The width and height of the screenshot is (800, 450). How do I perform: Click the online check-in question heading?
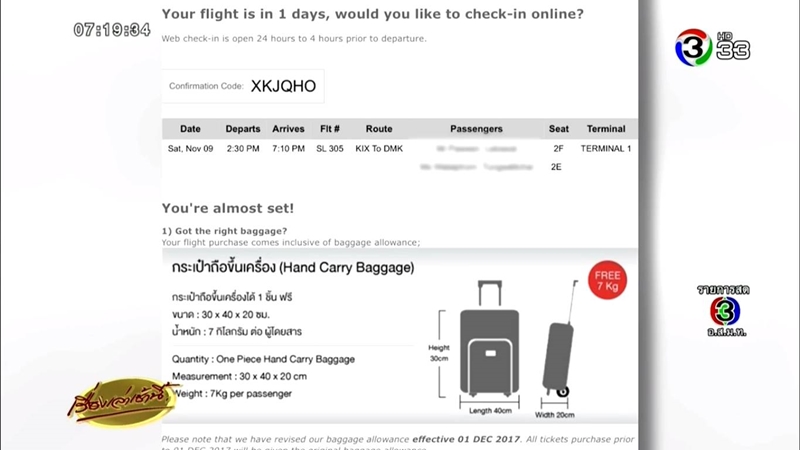[373, 15]
